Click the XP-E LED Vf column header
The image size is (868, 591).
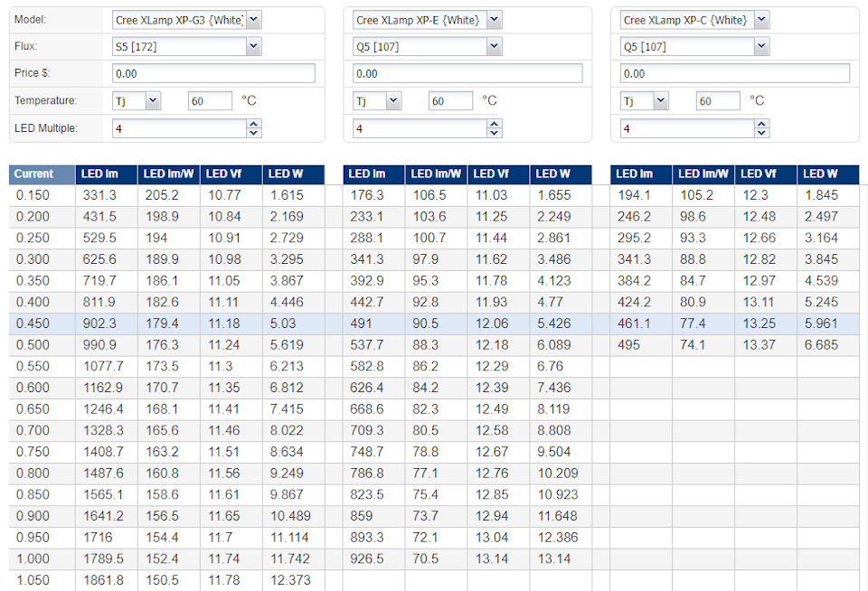(x=498, y=174)
